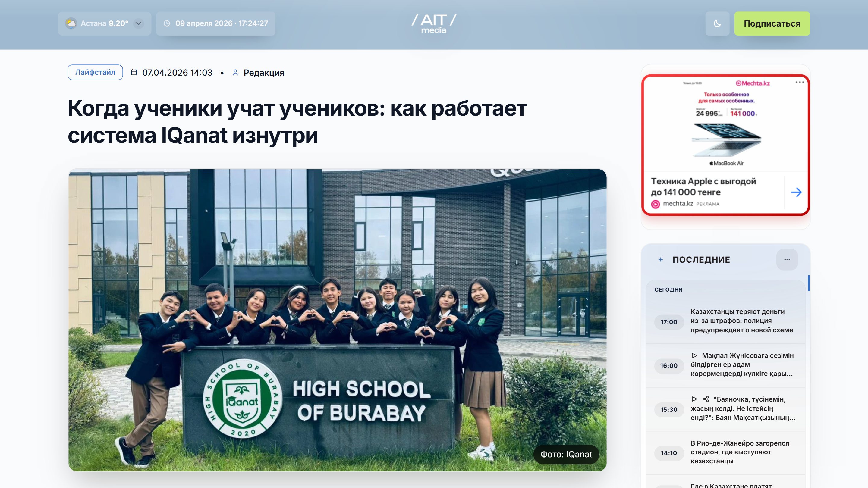Click the news list scrollbar thumb

(x=808, y=283)
